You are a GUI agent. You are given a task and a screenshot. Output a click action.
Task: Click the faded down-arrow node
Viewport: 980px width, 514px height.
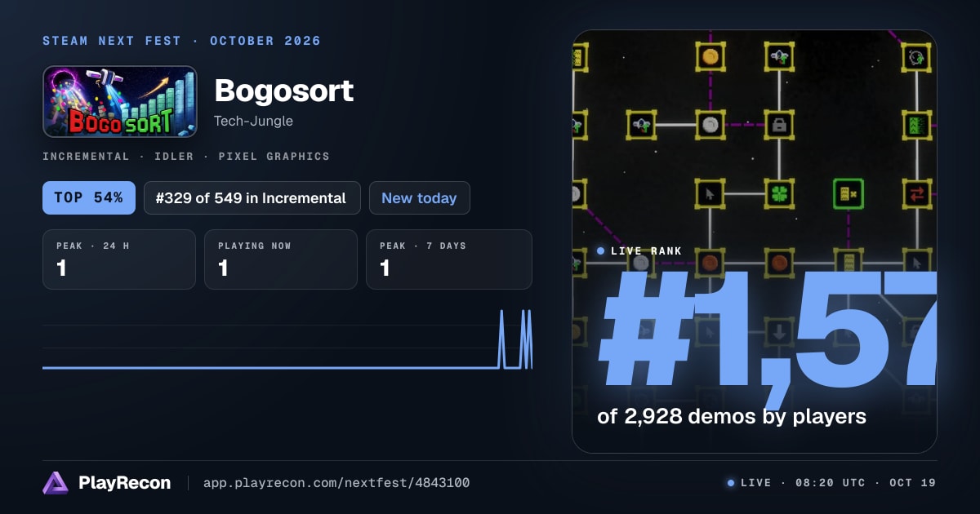tap(779, 331)
